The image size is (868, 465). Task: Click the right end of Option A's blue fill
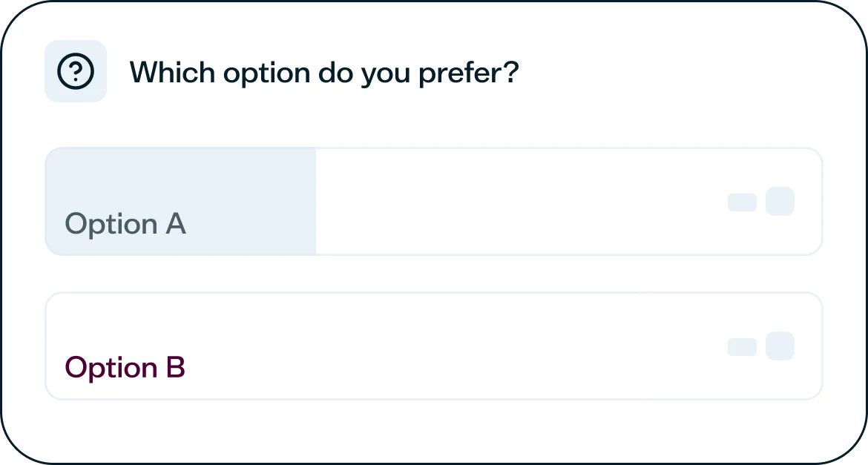pyautogui.click(x=310, y=202)
